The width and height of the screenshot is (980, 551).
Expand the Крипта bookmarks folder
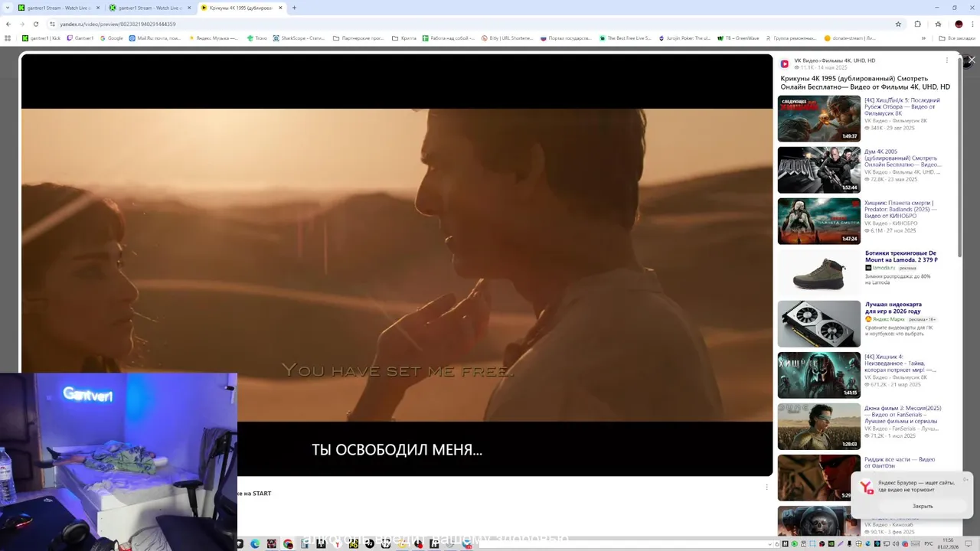(x=404, y=37)
